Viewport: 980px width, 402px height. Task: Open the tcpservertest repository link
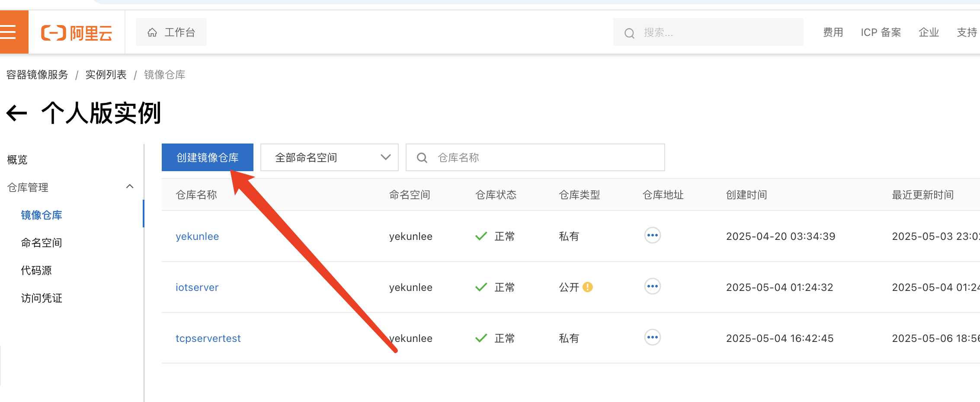208,338
